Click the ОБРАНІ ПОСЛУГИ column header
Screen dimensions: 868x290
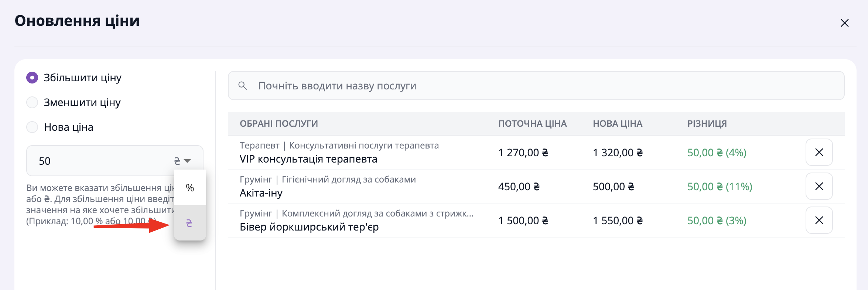point(279,124)
